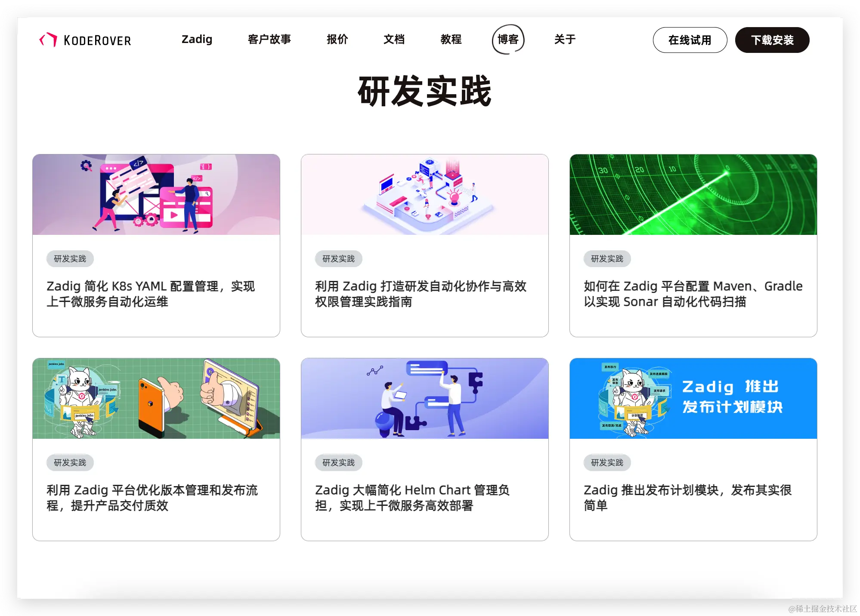
Task: Open the K8s YAML article thumbnail
Action: pos(156,194)
